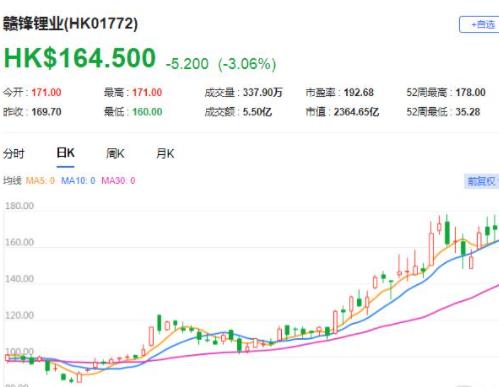Click the MA10 moving average label
Image resolution: width=499 pixels, height=387 pixels.
(78, 181)
